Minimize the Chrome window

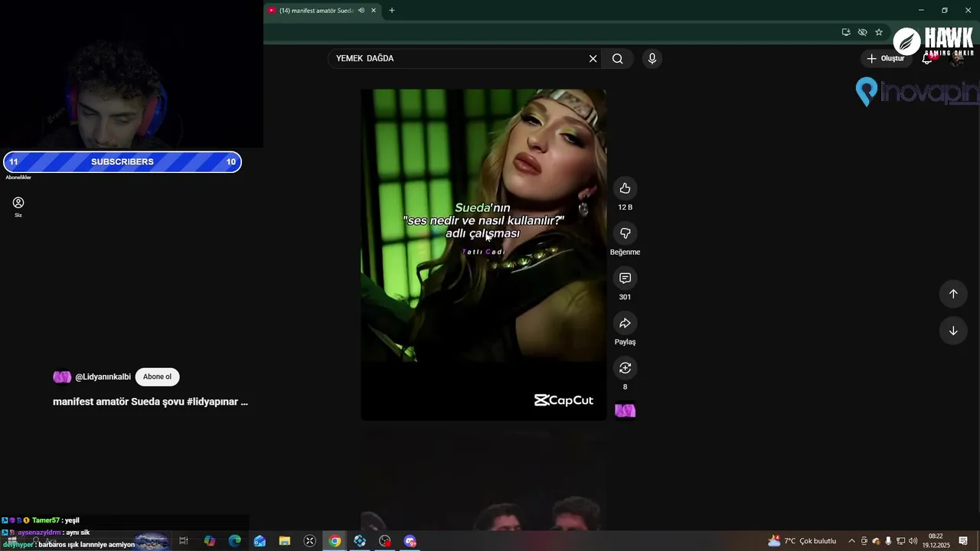[921, 11]
